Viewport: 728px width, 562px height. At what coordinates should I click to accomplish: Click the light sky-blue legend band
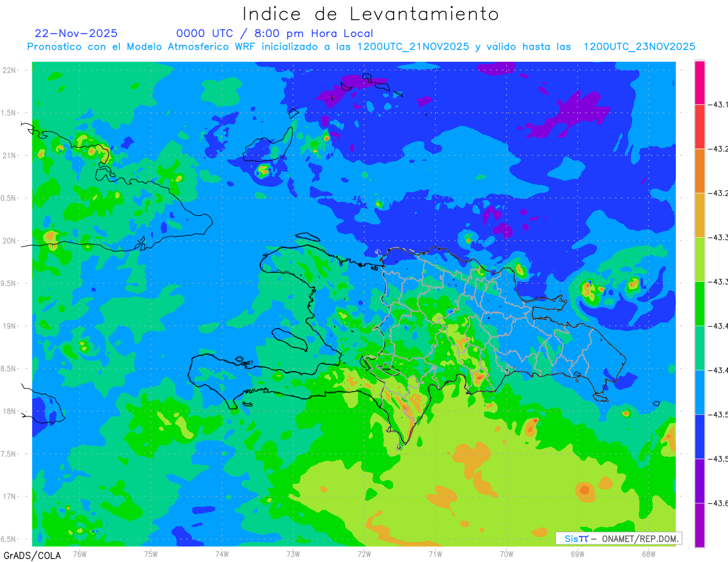(699, 392)
